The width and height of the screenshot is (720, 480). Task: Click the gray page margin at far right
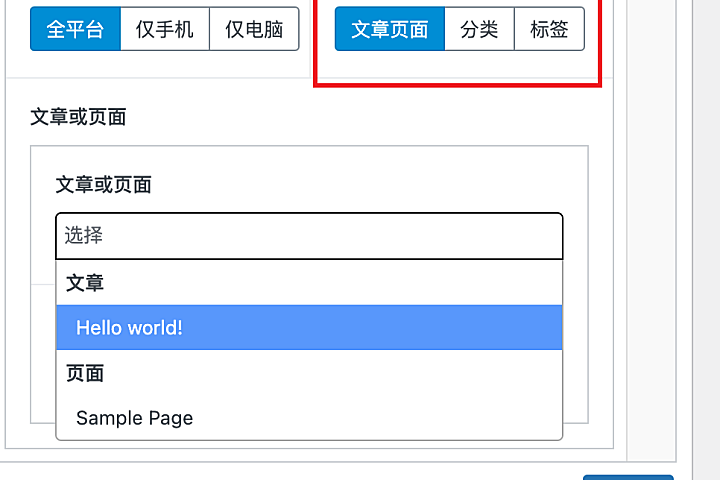tap(707, 200)
